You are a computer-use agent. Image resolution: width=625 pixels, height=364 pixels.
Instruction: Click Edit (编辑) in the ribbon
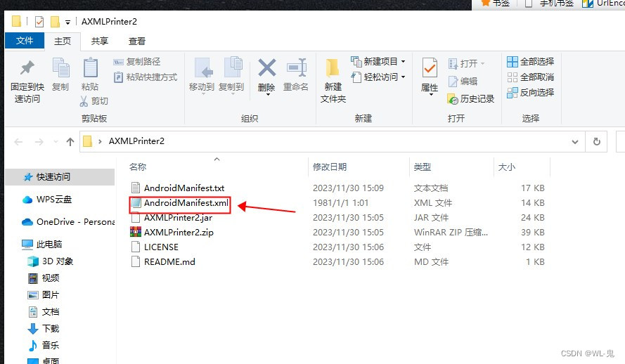click(x=463, y=82)
